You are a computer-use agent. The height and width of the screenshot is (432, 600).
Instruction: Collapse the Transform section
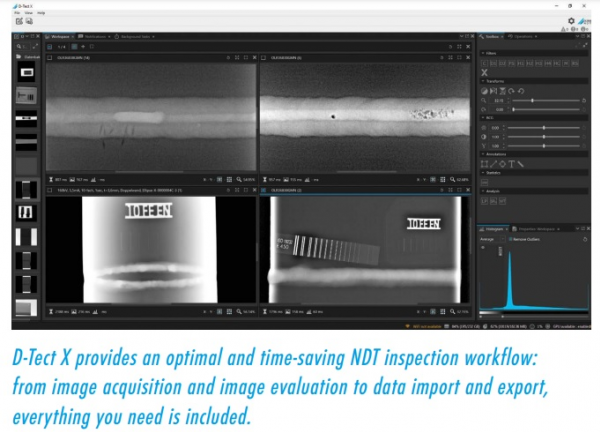coord(483,82)
